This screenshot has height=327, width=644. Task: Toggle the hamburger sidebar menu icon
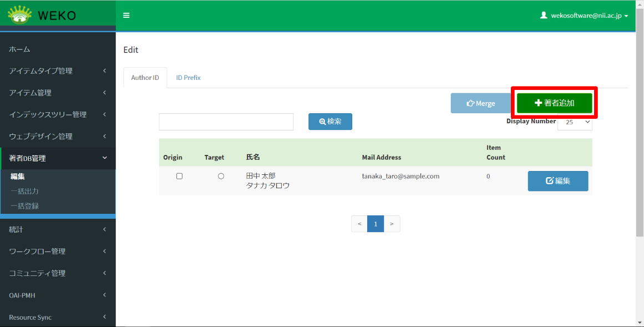click(126, 16)
